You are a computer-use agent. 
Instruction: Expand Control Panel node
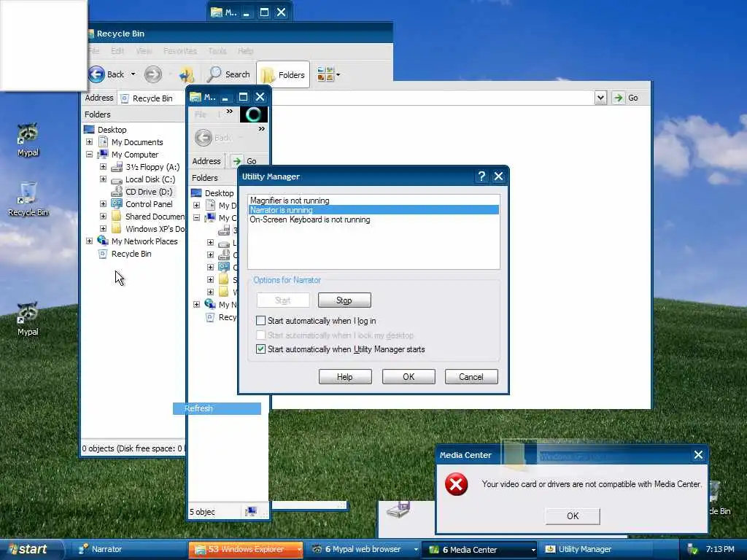(x=103, y=204)
